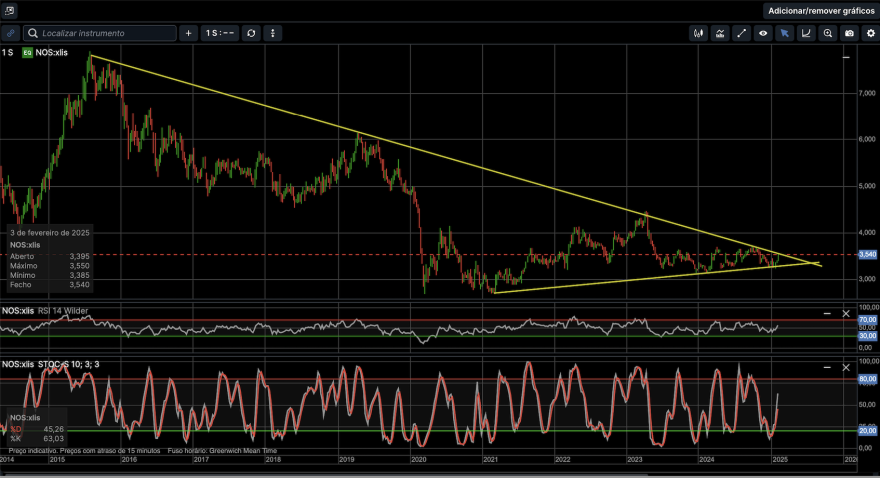The height and width of the screenshot is (478, 880).
Task: Click the Fuso horário: Greenwich Mean Time text
Action: pos(222,451)
